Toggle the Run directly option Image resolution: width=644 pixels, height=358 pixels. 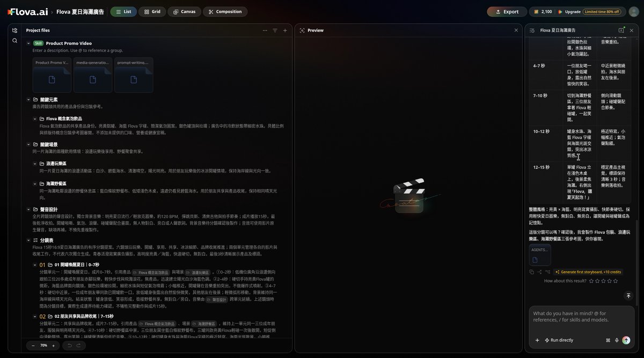coord(559,340)
